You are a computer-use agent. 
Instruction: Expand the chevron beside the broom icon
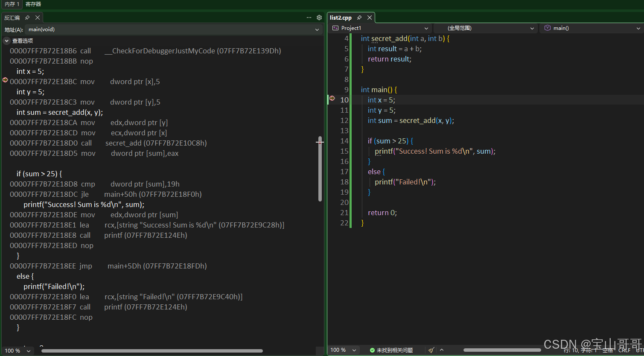[x=442, y=350]
